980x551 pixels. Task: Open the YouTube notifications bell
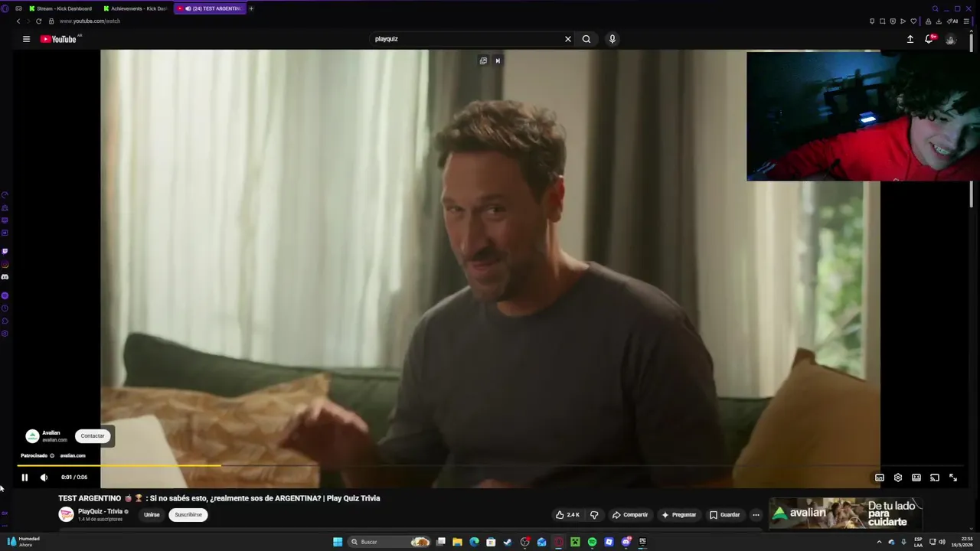coord(929,39)
